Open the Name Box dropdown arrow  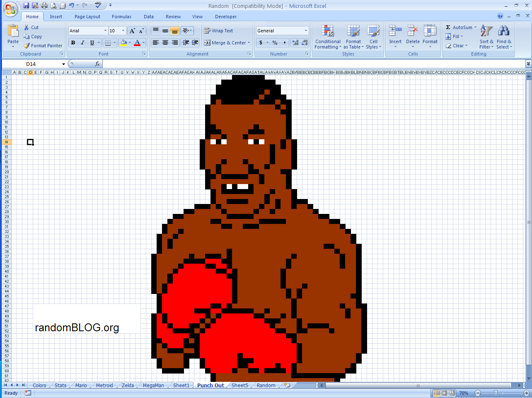pos(63,64)
